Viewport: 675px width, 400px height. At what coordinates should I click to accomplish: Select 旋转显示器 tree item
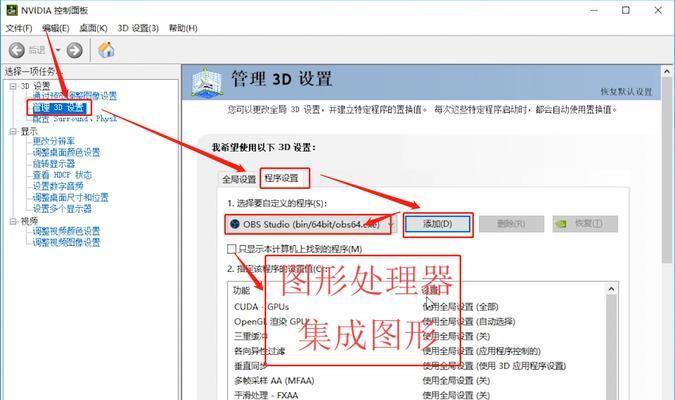[x=53, y=164]
